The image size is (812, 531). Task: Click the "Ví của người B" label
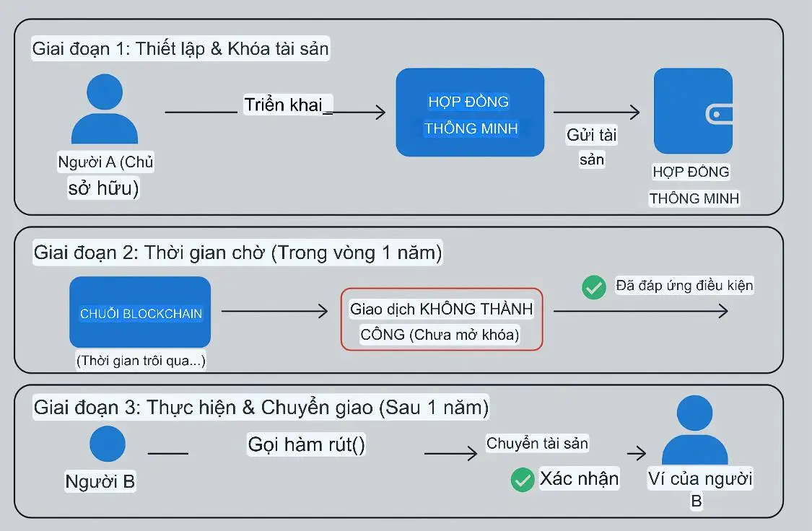[x=699, y=488]
